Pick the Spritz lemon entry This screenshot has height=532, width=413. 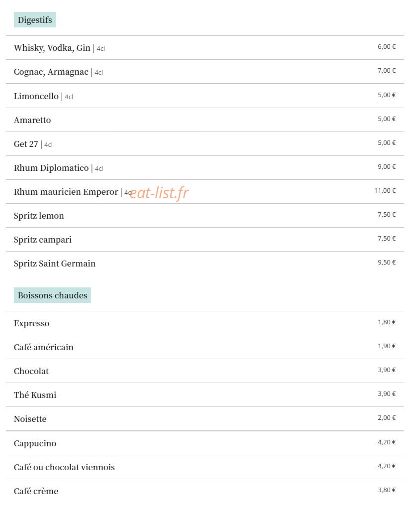point(205,216)
